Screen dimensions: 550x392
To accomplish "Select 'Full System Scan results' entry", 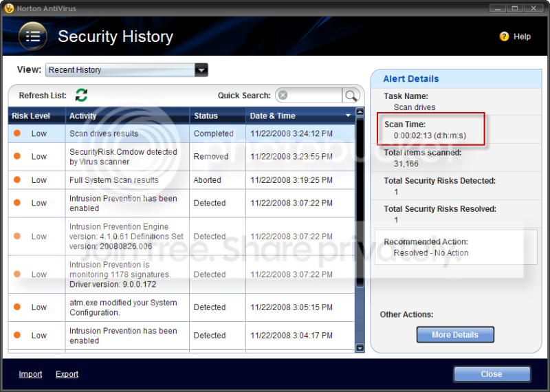I will pyautogui.click(x=181, y=180).
